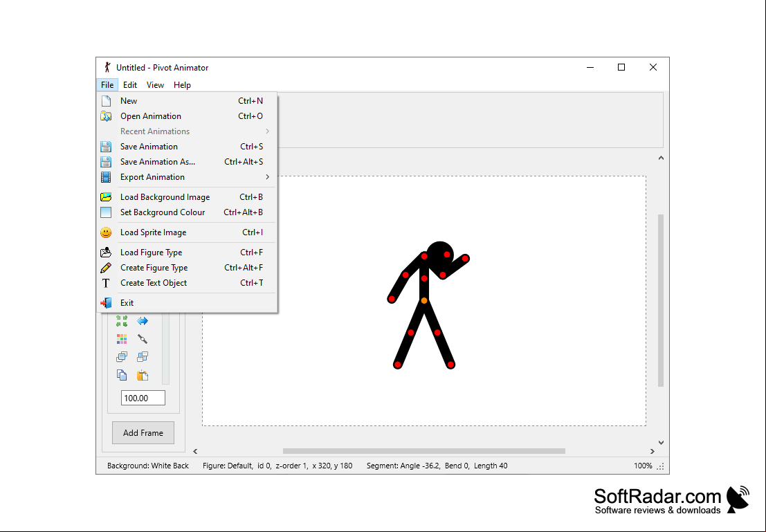This screenshot has height=532, width=766.
Task: Choose Create Text Object
Action: pyautogui.click(x=188, y=283)
